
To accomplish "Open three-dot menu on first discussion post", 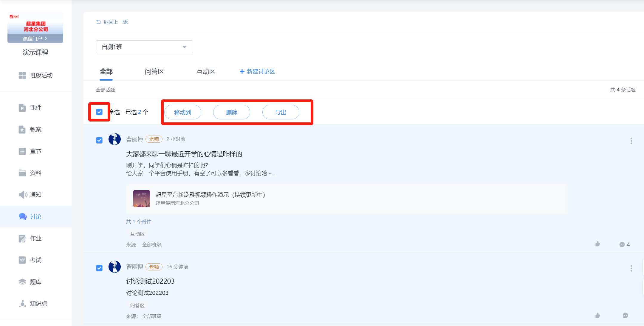I will coord(631,141).
